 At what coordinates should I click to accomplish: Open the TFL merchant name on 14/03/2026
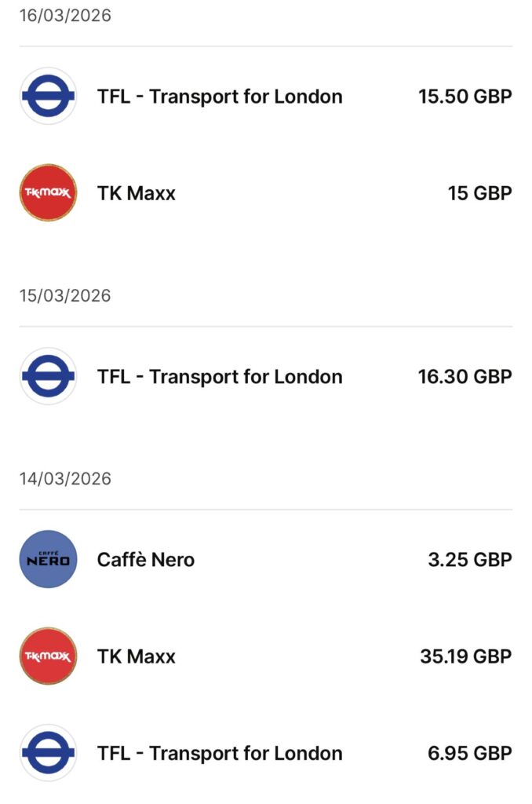click(x=220, y=754)
